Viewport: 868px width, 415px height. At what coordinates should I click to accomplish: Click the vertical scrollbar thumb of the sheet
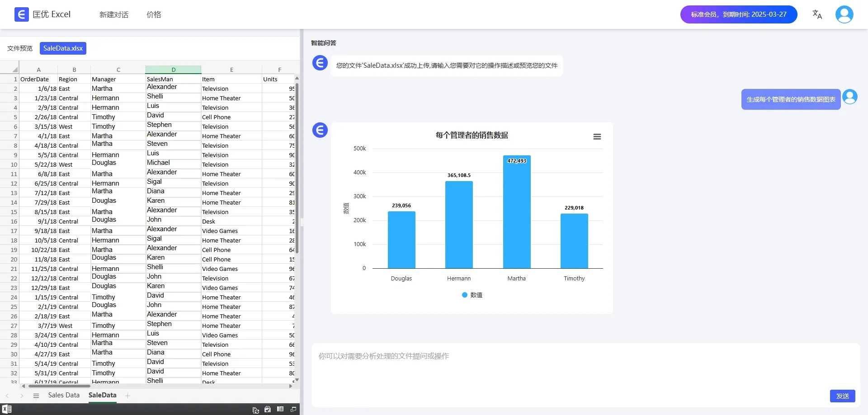297,168
